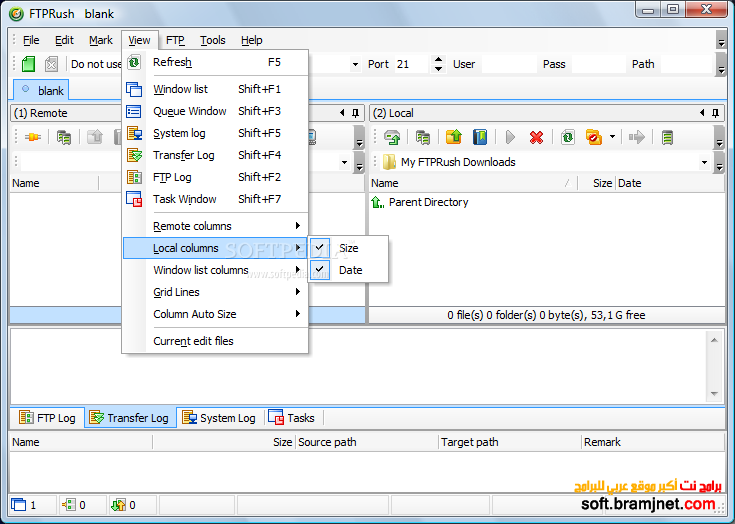
Task: Click the gray transfer arrow icon
Action: [x=637, y=137]
